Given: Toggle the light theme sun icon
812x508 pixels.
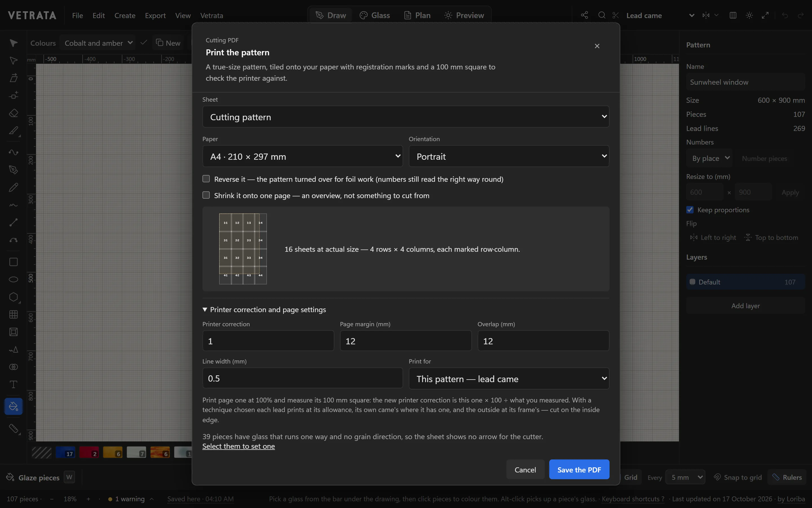Looking at the screenshot, I should 749,15.
